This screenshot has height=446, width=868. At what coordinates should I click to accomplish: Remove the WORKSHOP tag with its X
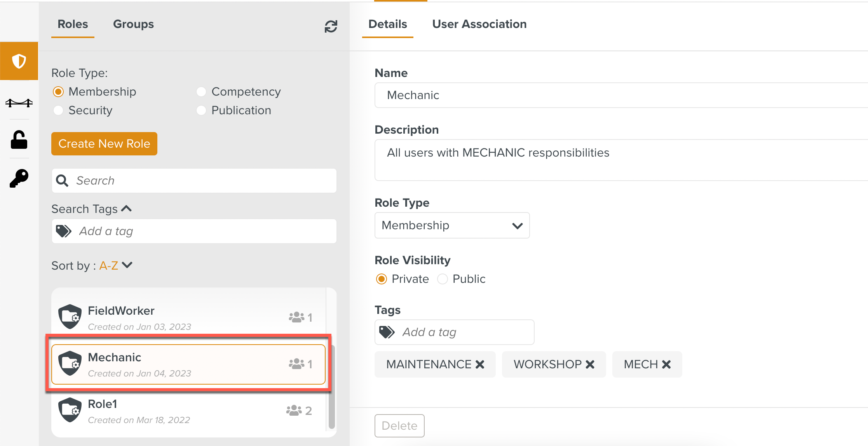(590, 364)
